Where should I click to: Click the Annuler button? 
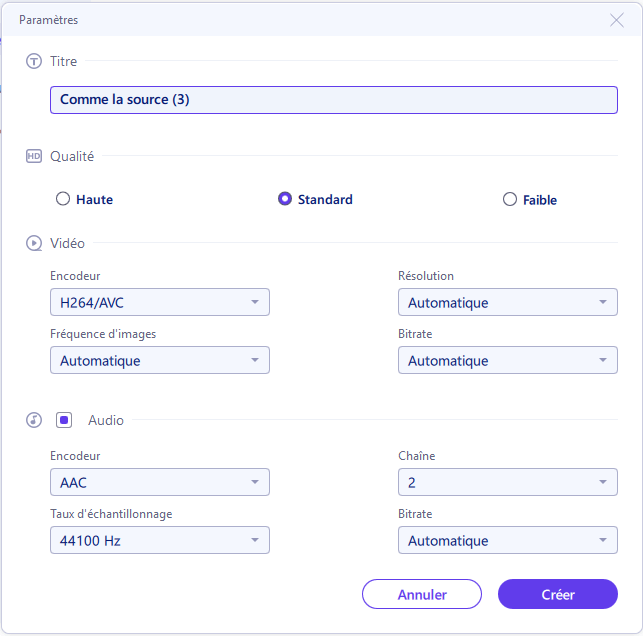tap(422, 594)
